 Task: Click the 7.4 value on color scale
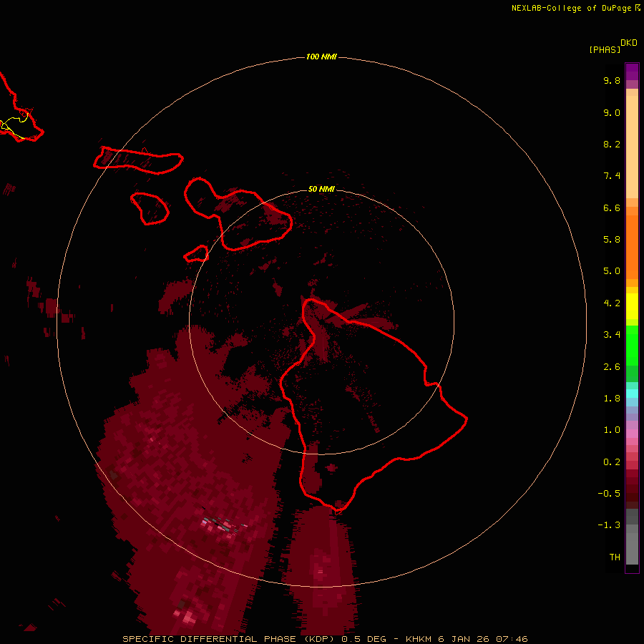pyautogui.click(x=612, y=176)
